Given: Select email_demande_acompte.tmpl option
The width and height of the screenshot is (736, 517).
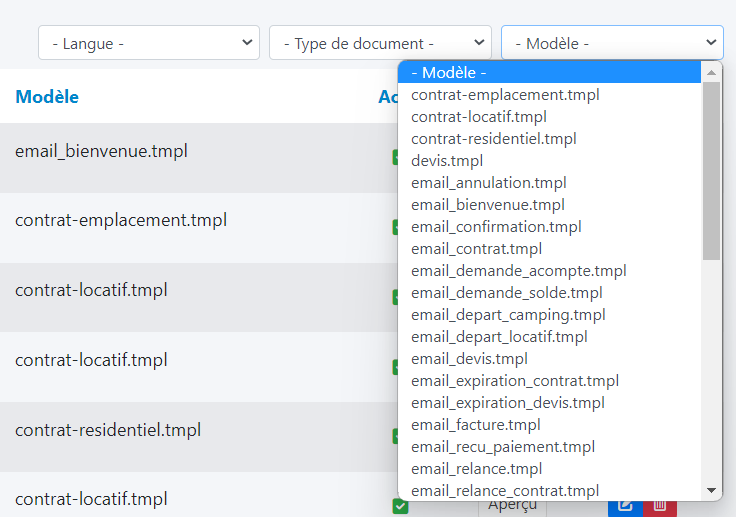Looking at the screenshot, I should 519,271.
